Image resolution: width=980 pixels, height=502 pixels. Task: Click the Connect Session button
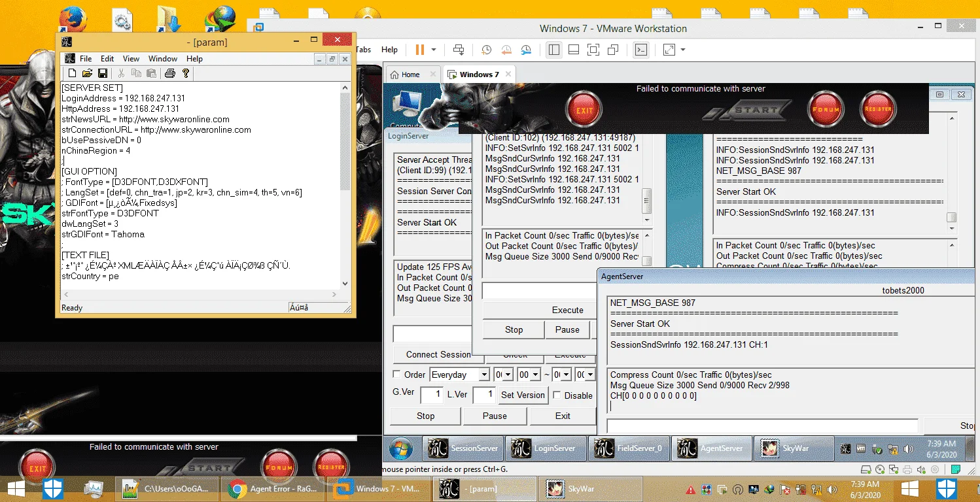point(438,354)
